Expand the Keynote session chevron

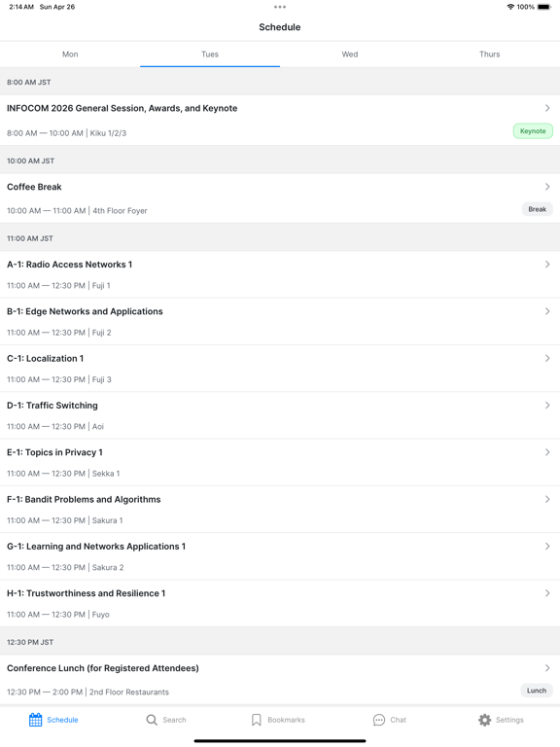547,108
